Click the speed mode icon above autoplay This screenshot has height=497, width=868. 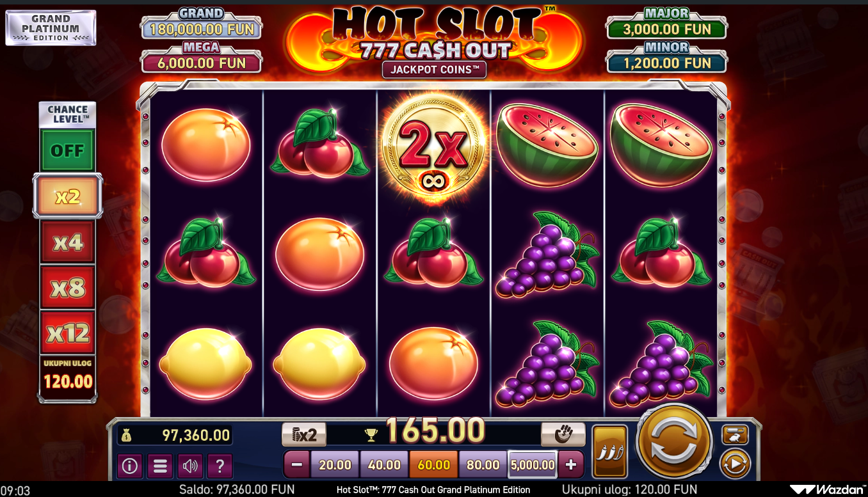point(735,434)
